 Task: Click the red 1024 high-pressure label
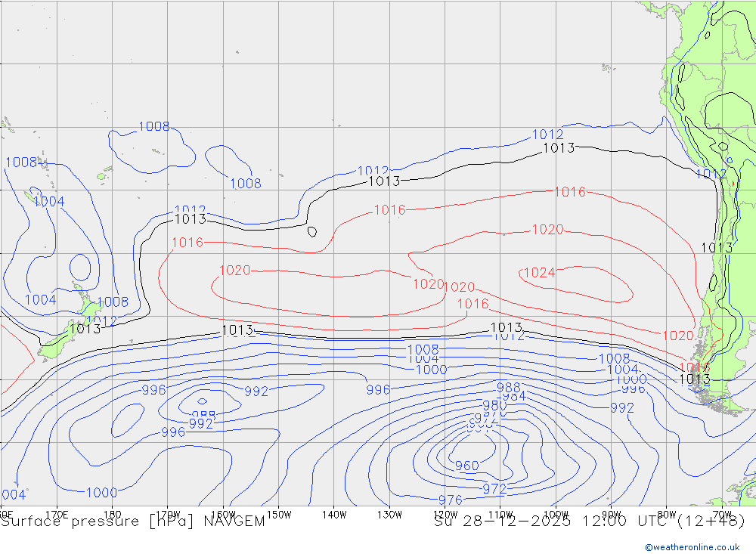[x=539, y=273]
